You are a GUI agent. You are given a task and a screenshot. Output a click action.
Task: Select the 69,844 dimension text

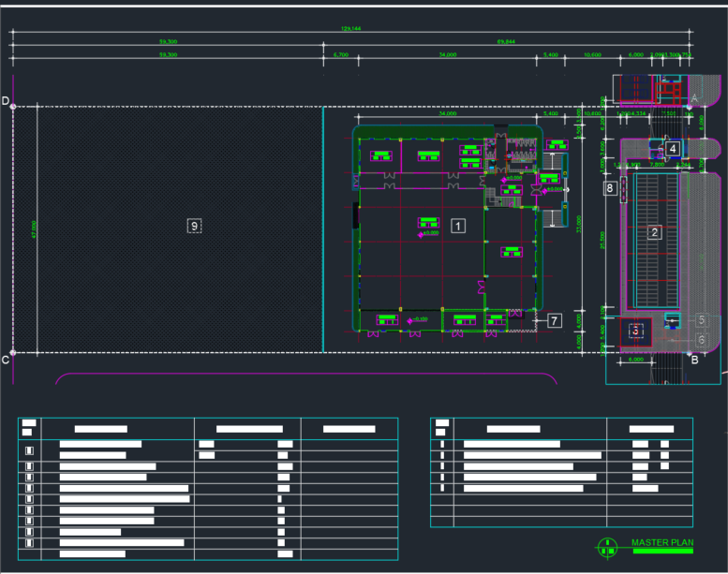click(506, 42)
